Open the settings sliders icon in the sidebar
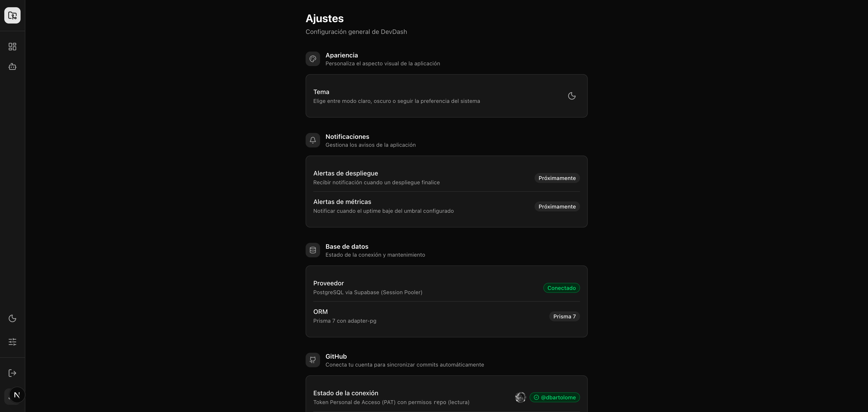The height and width of the screenshot is (412, 868). 12,341
